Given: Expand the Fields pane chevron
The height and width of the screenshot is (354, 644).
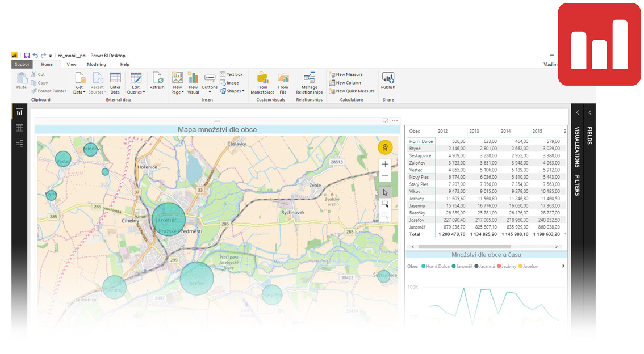Looking at the screenshot, I should [590, 112].
